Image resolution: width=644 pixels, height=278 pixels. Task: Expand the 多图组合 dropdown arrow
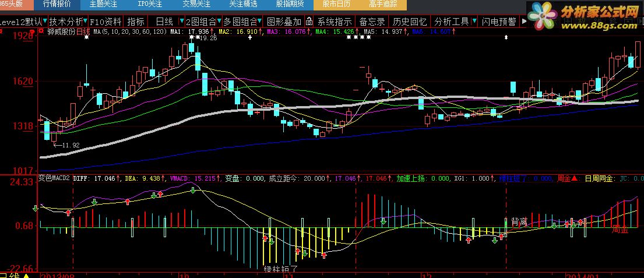tap(260, 21)
